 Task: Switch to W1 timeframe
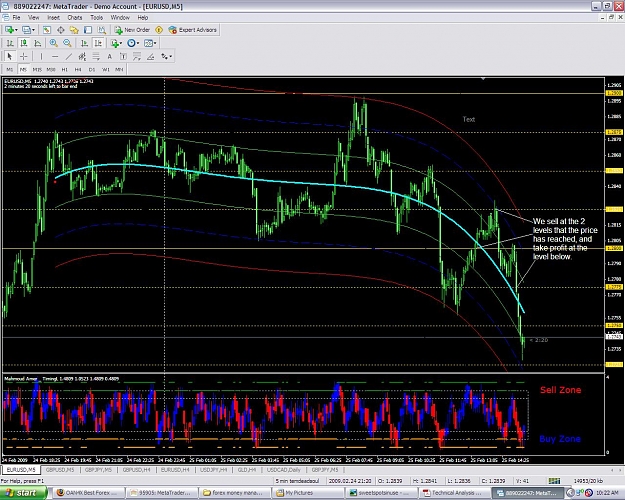point(106,69)
